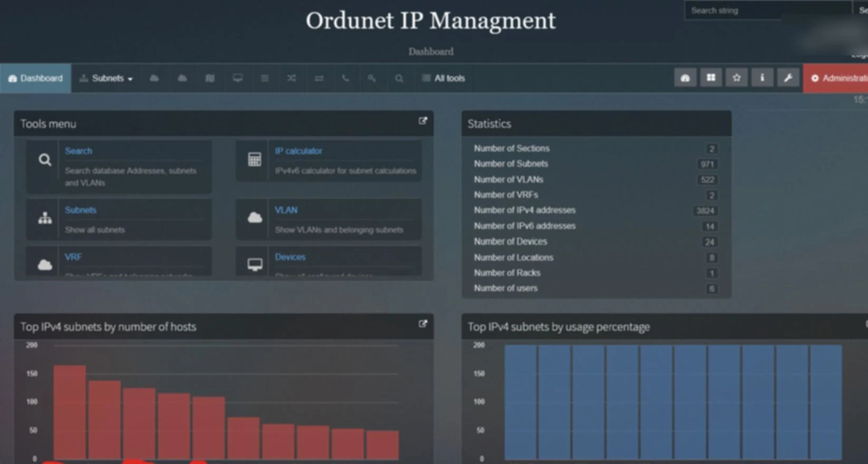This screenshot has height=464, width=868.
Task: Click the tallest red bar in hosts chart
Action: coord(70,412)
